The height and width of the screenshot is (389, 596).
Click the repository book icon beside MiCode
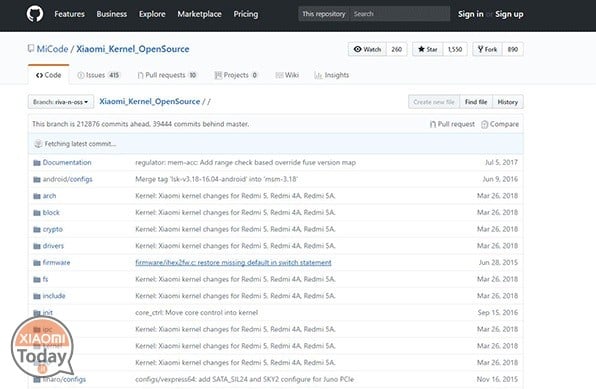(x=31, y=49)
